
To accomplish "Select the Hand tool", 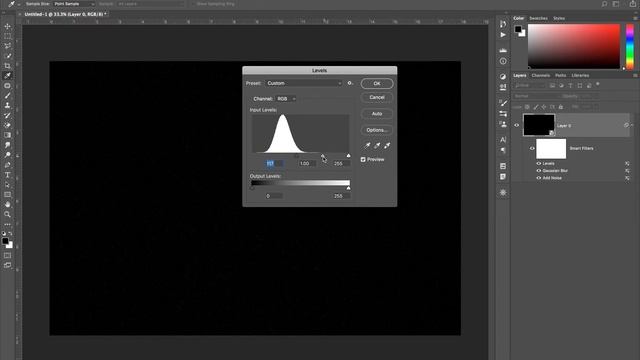I will (7, 204).
